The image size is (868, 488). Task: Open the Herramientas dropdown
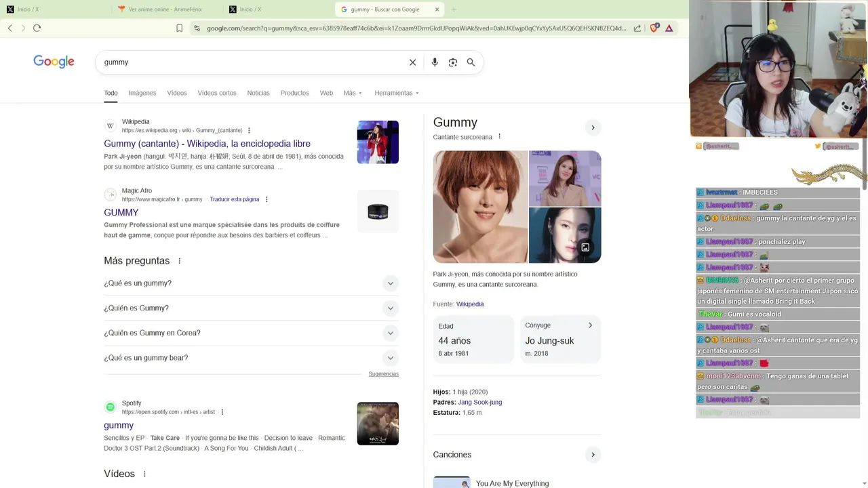(397, 93)
